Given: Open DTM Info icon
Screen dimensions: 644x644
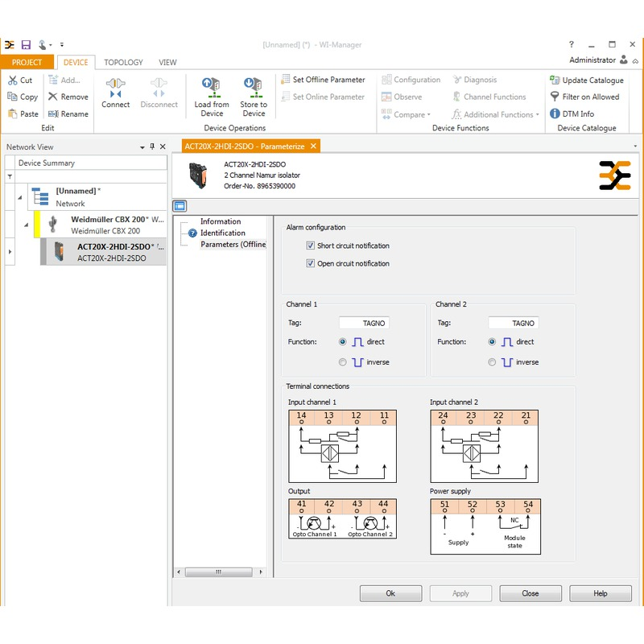Looking at the screenshot, I should pos(555,114).
